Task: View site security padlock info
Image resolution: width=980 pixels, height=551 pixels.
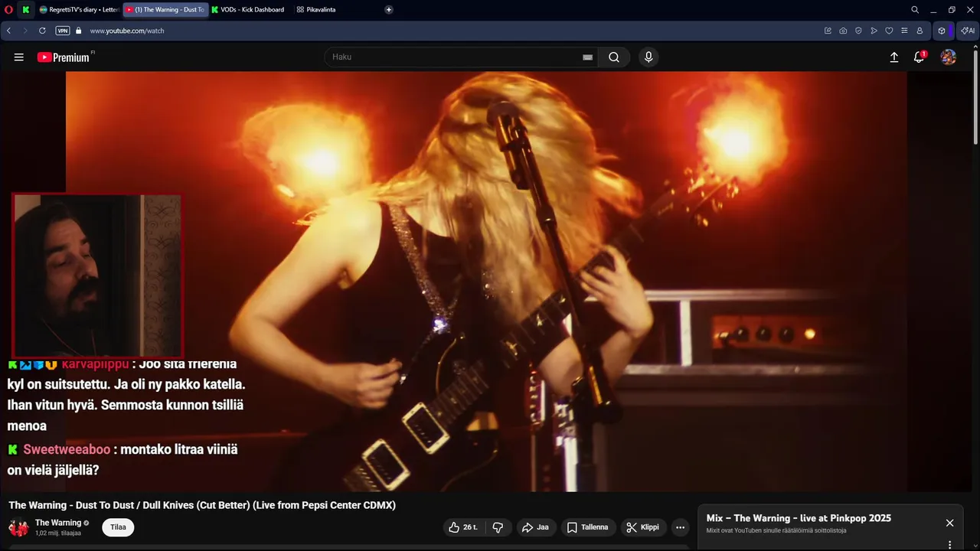Action: click(x=78, y=31)
